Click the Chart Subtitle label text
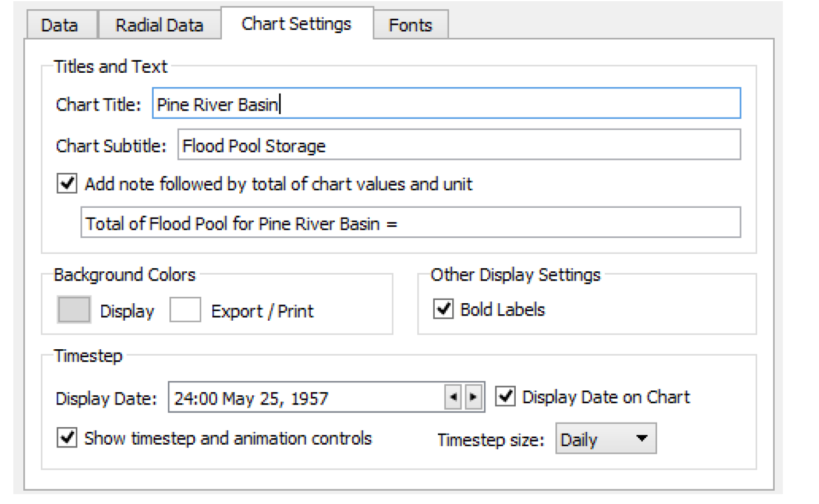 pos(111,145)
